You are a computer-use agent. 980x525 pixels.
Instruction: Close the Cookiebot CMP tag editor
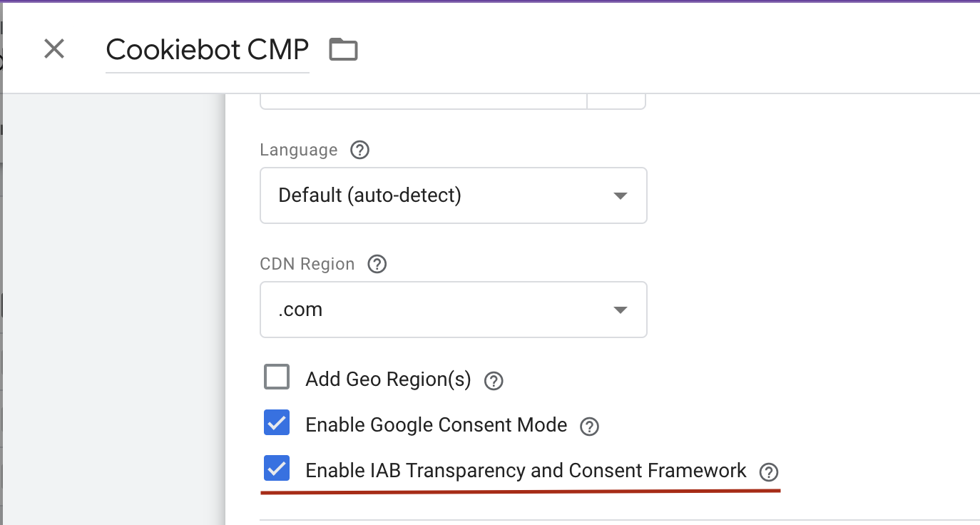click(x=54, y=49)
